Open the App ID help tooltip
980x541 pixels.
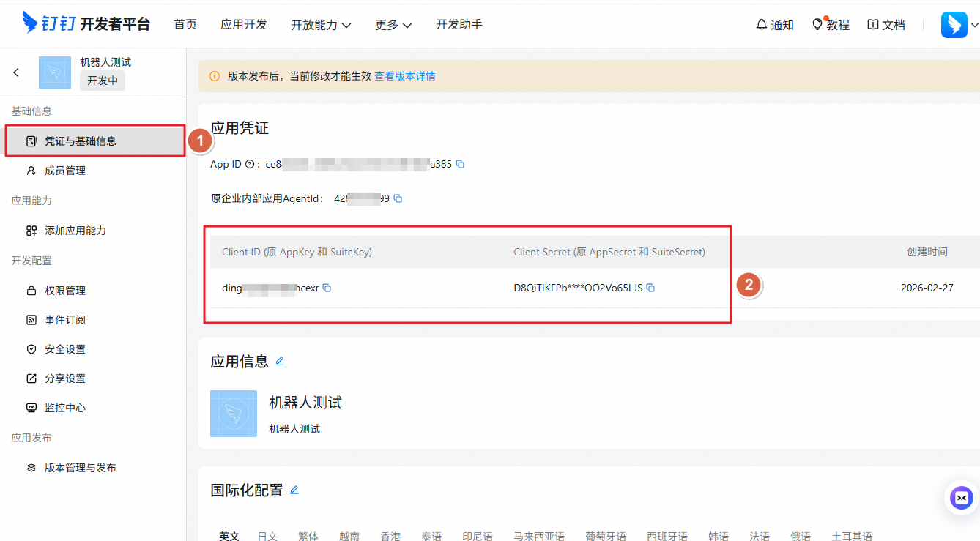point(249,164)
